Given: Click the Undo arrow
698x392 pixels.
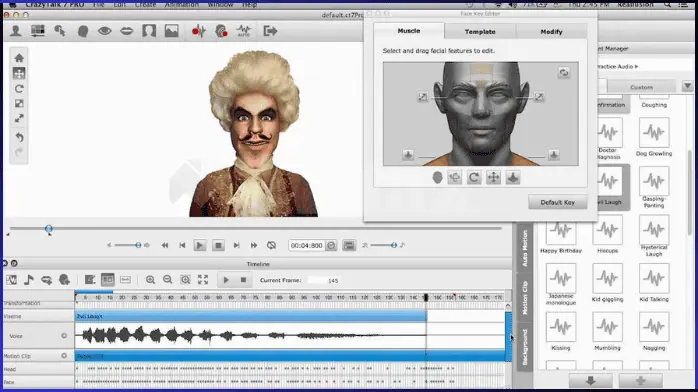Looking at the screenshot, I should tap(19, 137).
